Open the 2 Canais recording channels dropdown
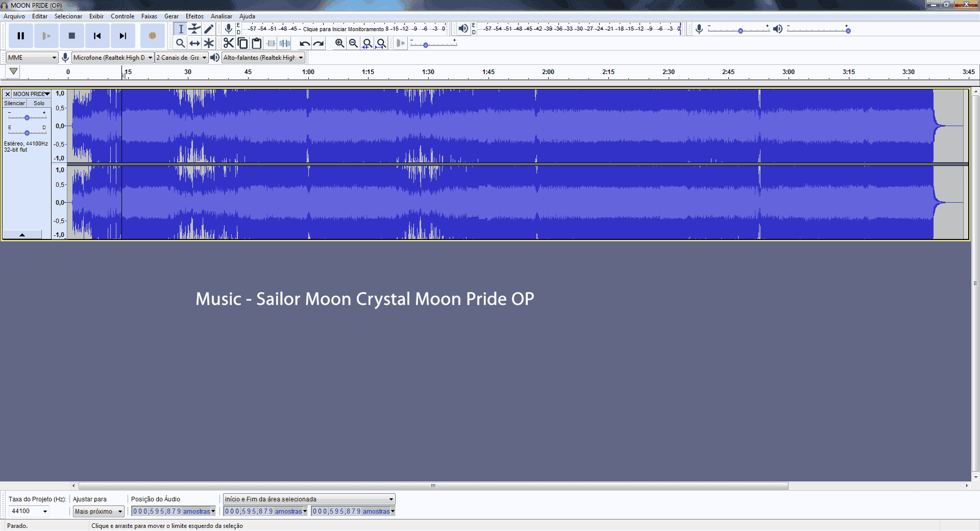Screen dimensions: 980x531 pyautogui.click(x=182, y=58)
